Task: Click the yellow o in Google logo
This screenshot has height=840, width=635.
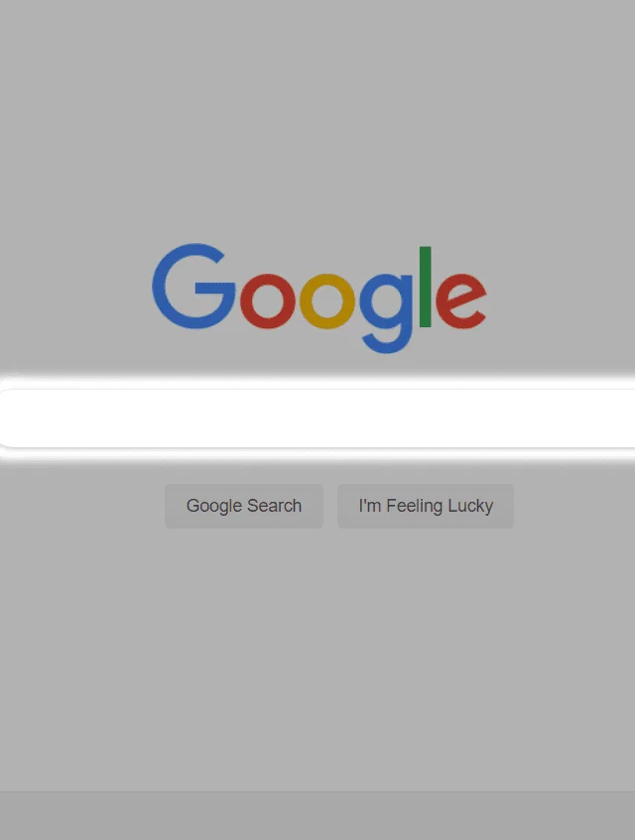Action: (x=326, y=301)
